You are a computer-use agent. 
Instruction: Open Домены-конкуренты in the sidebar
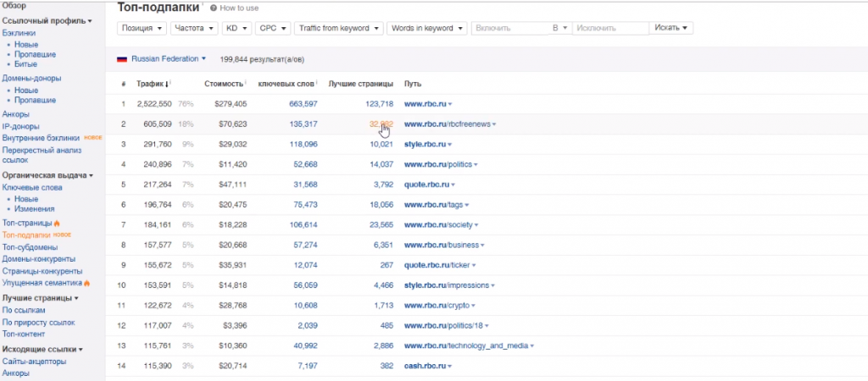39,259
